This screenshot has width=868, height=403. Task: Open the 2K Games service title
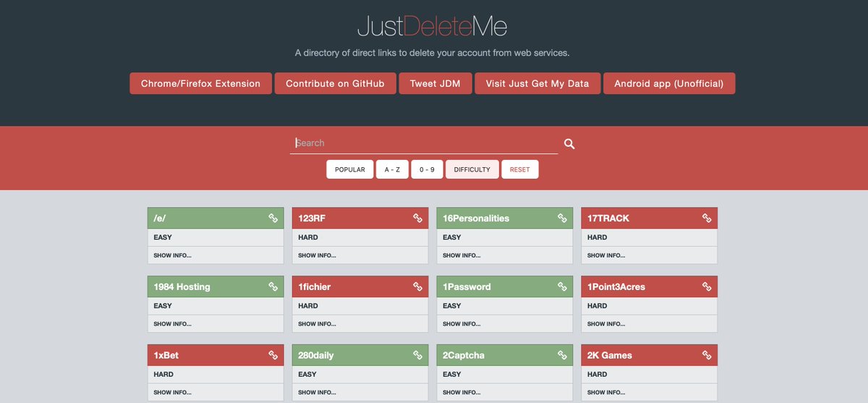coord(610,355)
